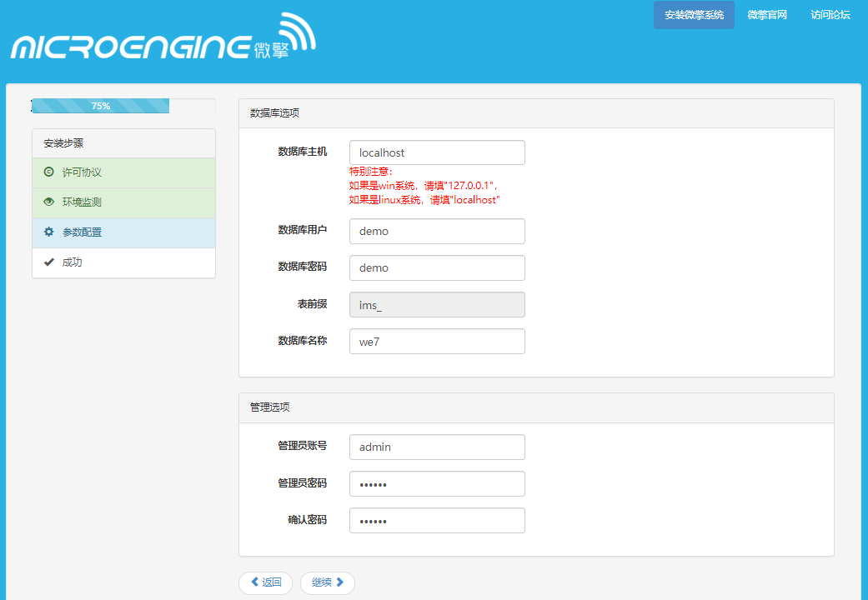This screenshot has width=868, height=600.
Task: Open the 安装微擎系统 tab
Action: coord(694,15)
